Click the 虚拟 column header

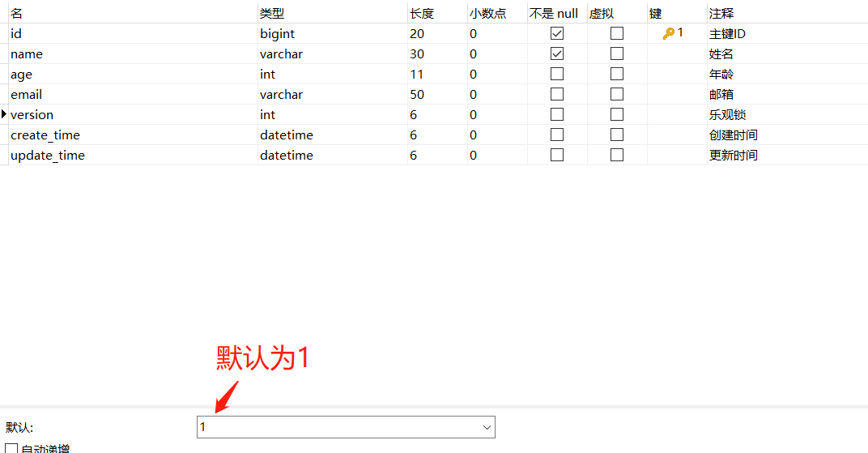[617, 13]
